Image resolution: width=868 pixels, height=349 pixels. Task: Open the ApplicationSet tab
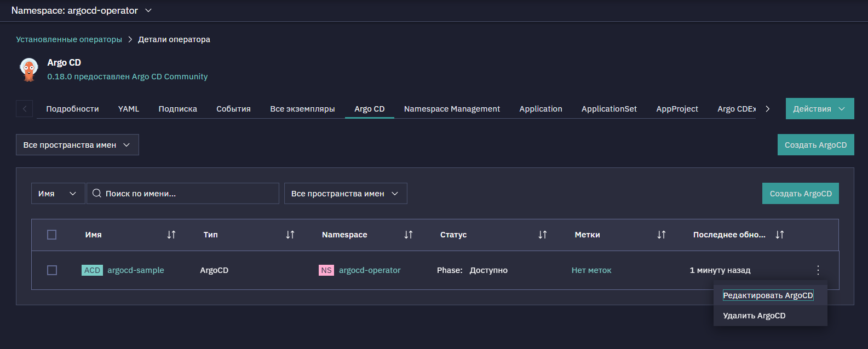pyautogui.click(x=609, y=109)
